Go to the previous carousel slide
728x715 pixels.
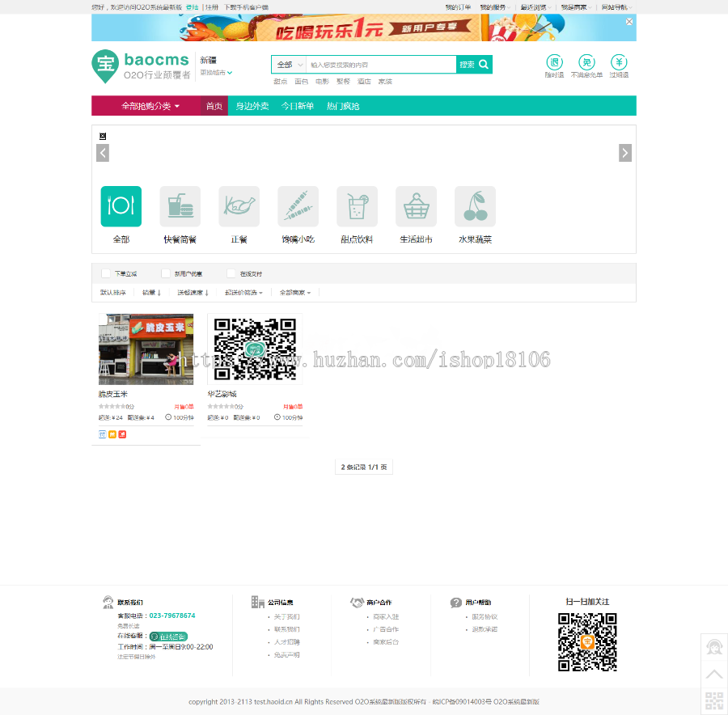point(103,153)
